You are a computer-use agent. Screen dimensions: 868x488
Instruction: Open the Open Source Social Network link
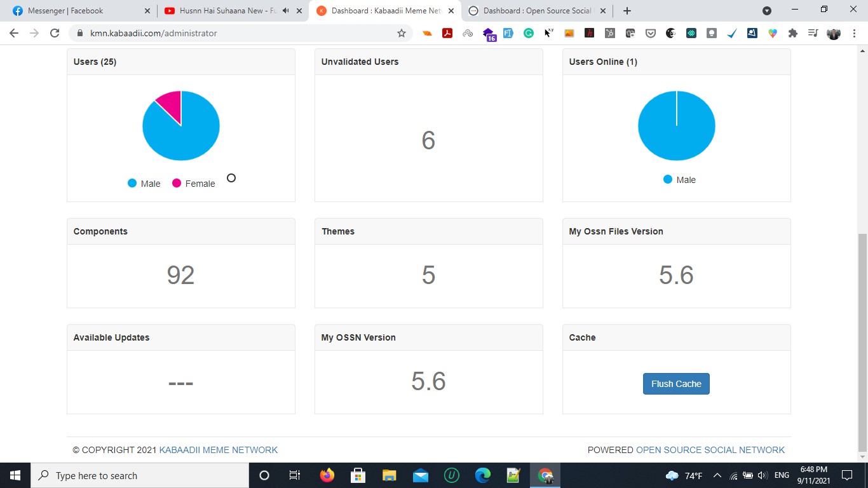pyautogui.click(x=710, y=450)
